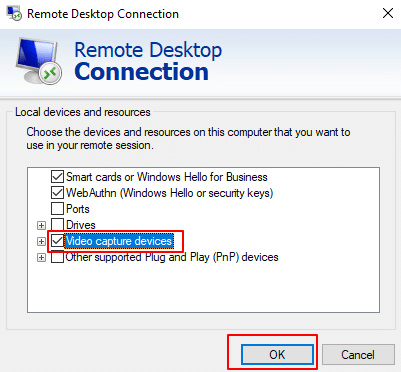
Task: Uncheck Video capture devices checkbox
Action: [x=57, y=241]
